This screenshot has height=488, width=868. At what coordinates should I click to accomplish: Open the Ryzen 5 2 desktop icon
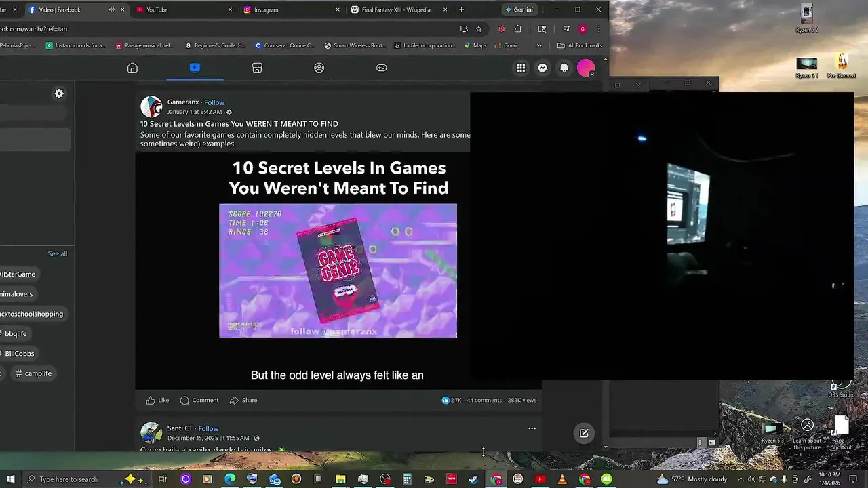click(807, 19)
